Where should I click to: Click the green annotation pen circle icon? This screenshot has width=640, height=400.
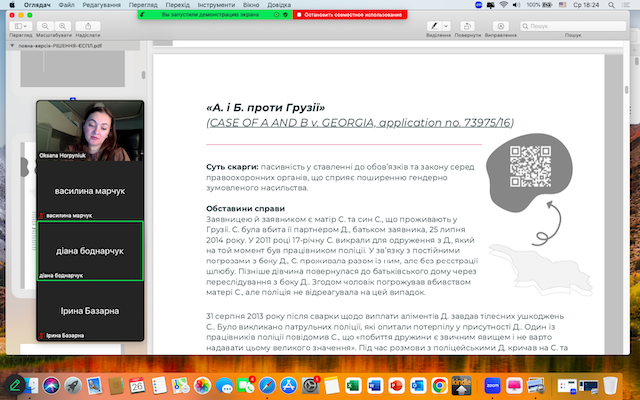click(x=15, y=385)
